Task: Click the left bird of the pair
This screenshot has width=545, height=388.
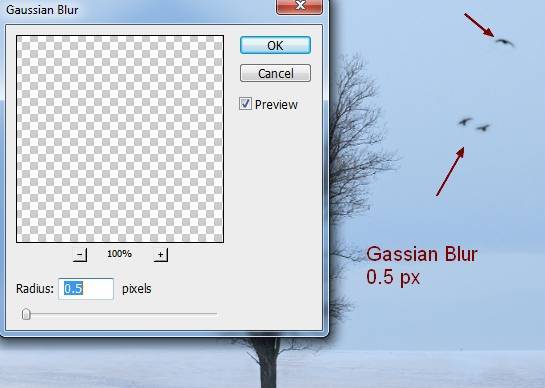Action: (465, 121)
